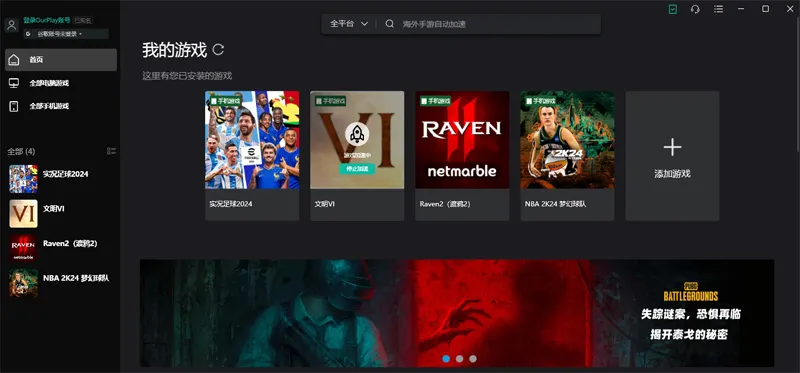Open the check-in task icon in title bar

(x=673, y=9)
